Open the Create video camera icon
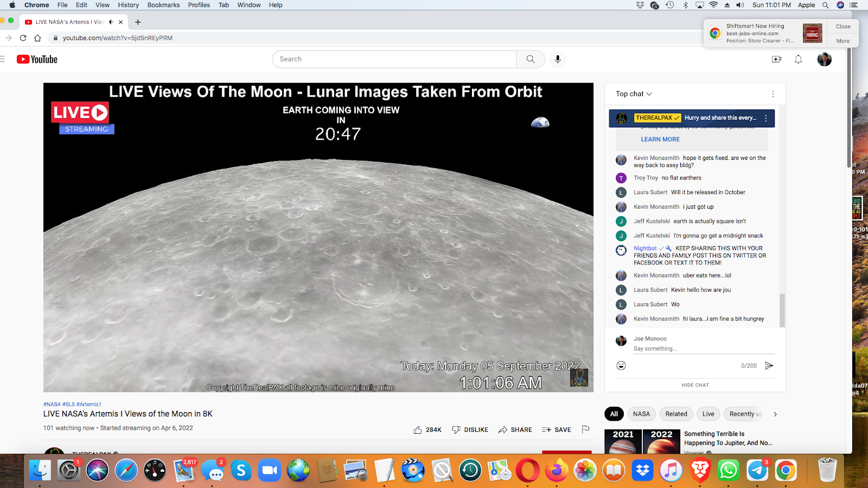Image resolution: width=868 pixels, height=488 pixels. pyautogui.click(x=777, y=59)
